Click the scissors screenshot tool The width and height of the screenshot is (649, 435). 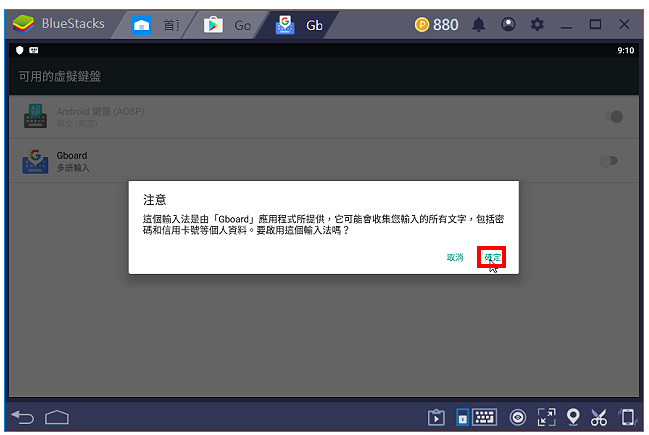point(599,417)
